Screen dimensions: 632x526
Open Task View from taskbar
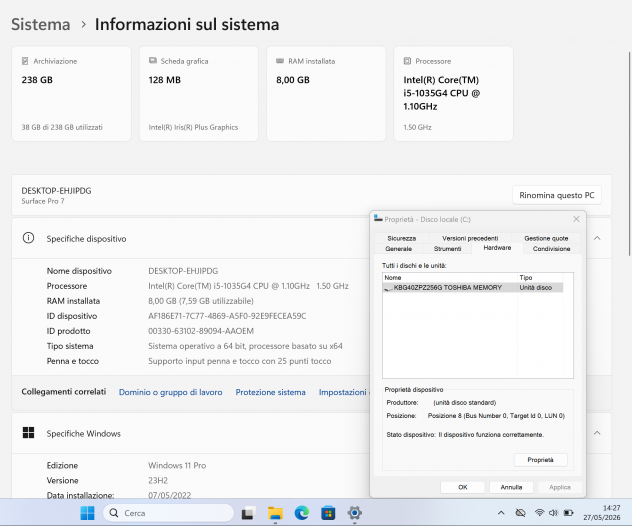tap(248, 513)
